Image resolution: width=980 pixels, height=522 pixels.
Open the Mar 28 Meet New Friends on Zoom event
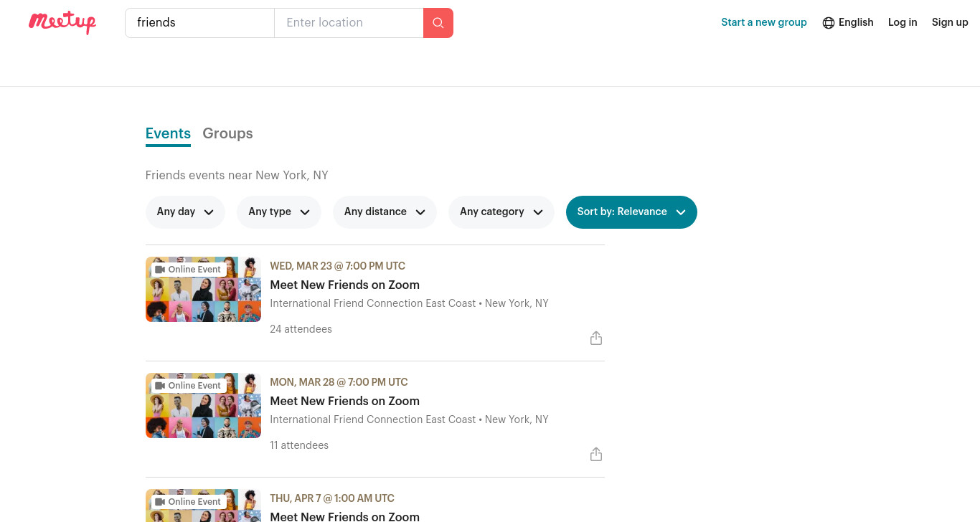344,402
